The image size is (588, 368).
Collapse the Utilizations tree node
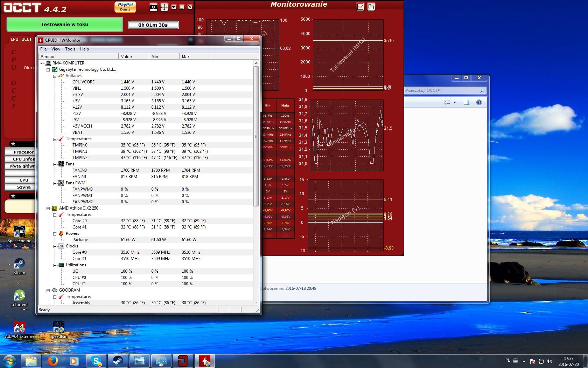point(55,265)
